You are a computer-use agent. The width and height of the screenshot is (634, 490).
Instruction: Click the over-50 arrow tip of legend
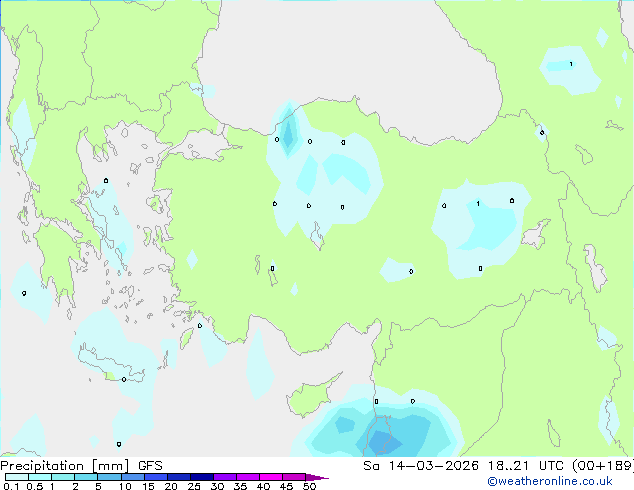click(x=317, y=477)
